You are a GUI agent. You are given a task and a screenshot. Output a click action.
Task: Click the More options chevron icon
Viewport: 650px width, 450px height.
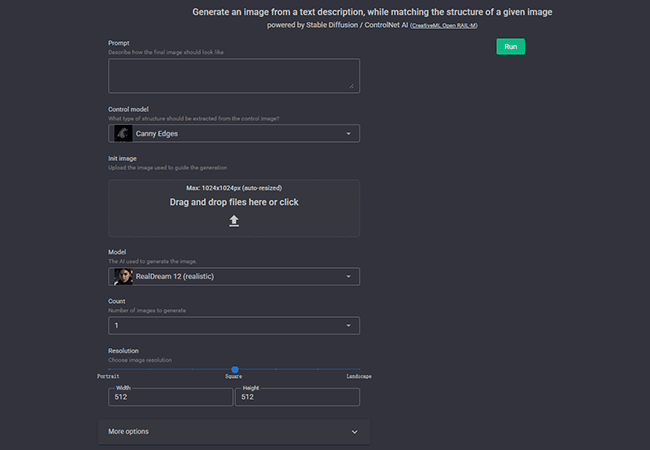point(354,432)
